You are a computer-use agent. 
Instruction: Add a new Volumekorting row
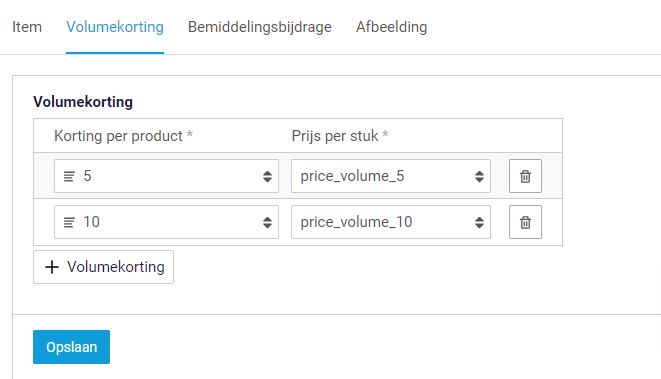[x=103, y=267]
